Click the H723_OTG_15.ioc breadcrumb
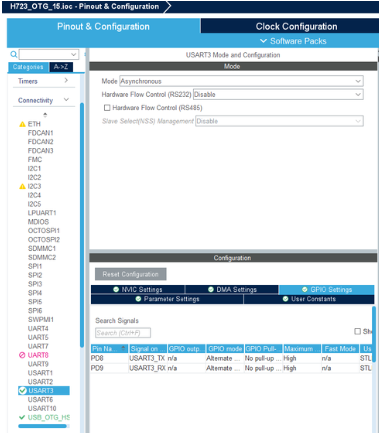Viewport: 379px width, 433px height. click(x=84, y=6)
